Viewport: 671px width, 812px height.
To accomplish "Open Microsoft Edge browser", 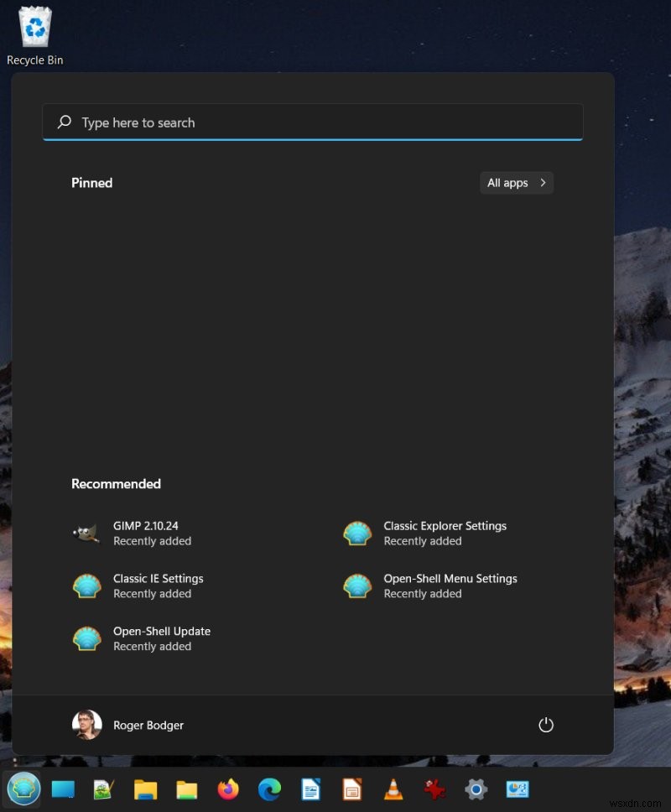I will click(x=268, y=789).
